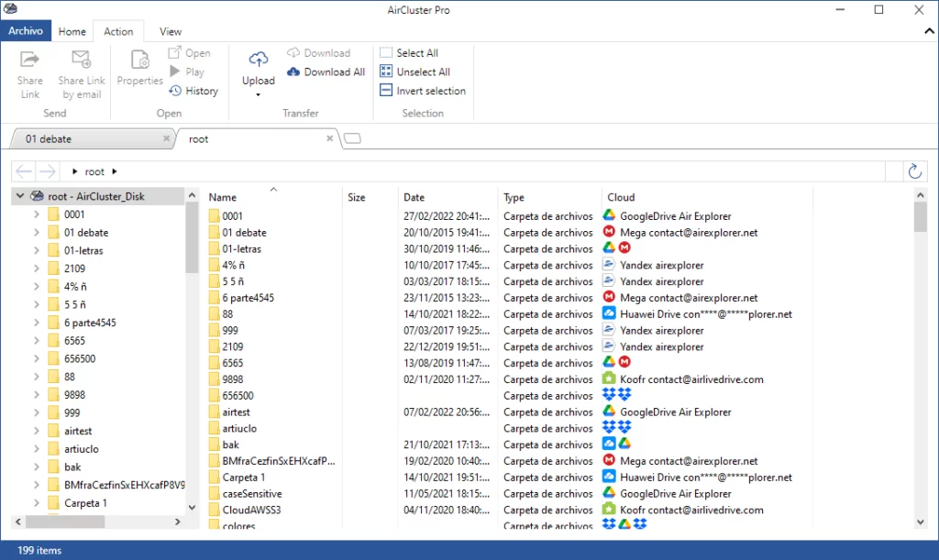
Task: Click the Select All icon
Action: tap(386, 53)
